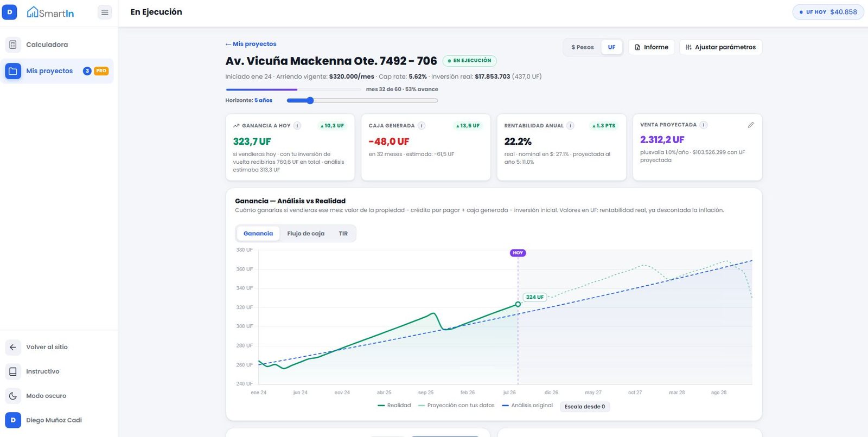Click the mes 32 de 60 progress text

coord(402,89)
